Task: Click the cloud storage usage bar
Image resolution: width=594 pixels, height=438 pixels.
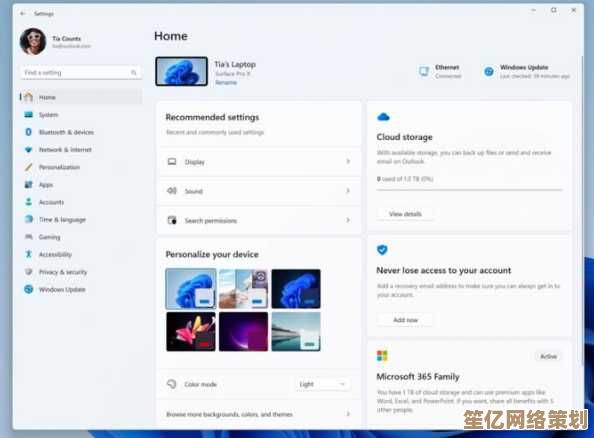Action: 469,189
